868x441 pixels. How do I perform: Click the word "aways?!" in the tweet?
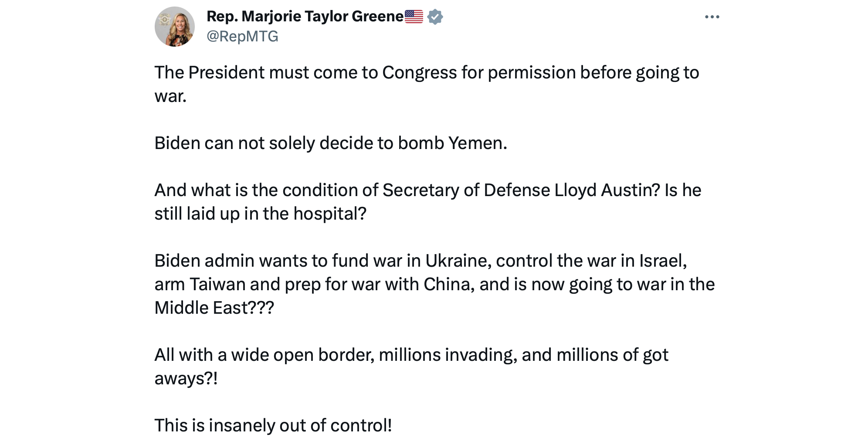pos(186,379)
